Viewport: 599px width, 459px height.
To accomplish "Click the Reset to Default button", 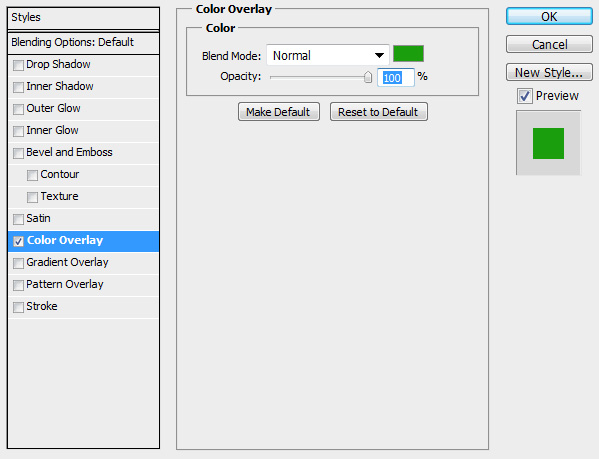I will 379,112.
